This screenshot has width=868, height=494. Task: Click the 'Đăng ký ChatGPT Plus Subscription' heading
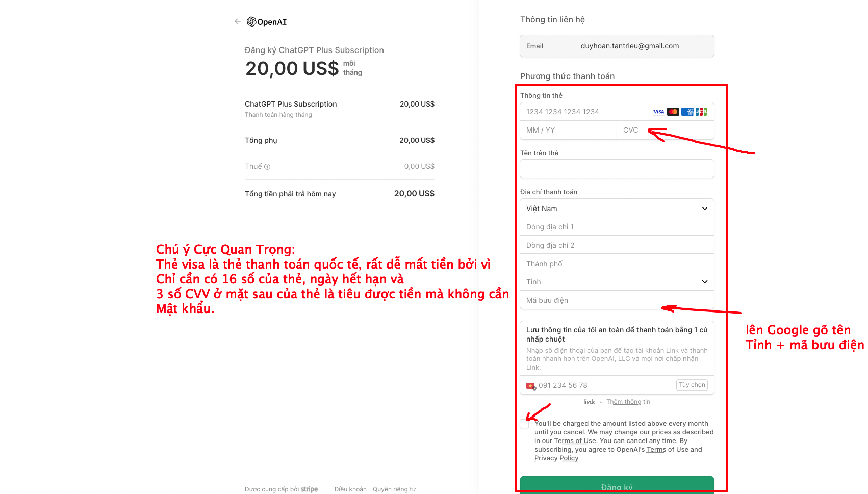(314, 50)
